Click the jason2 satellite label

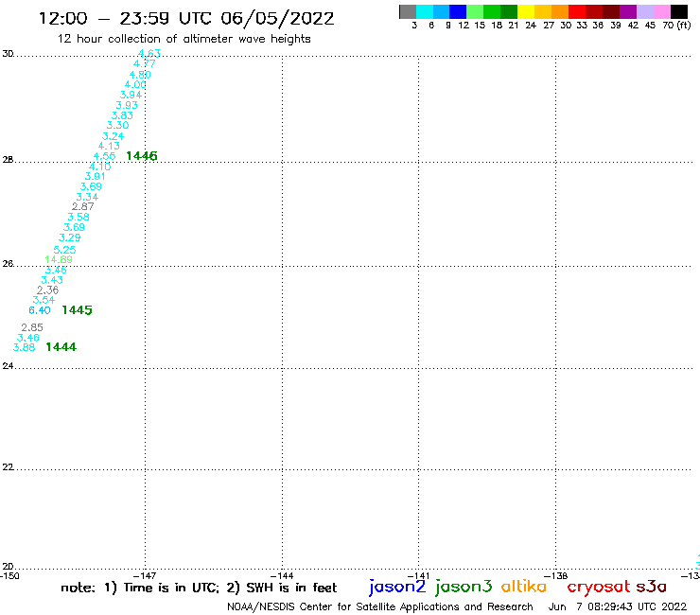click(x=397, y=587)
